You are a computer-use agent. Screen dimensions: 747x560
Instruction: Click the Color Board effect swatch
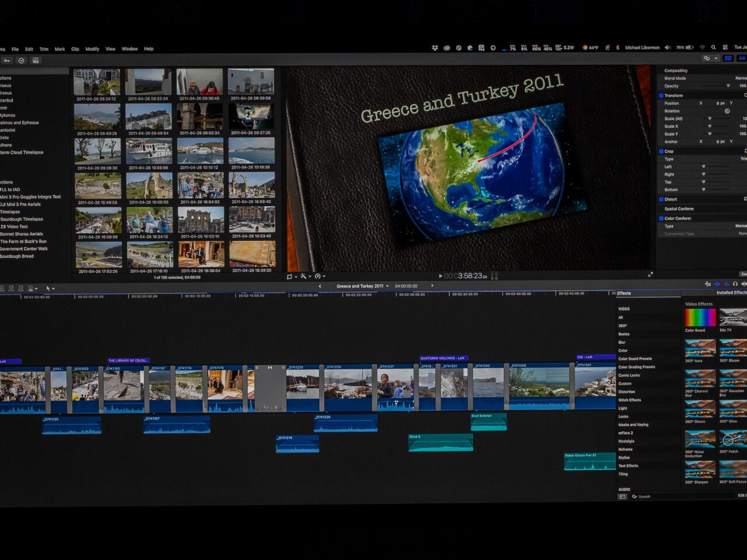click(x=700, y=318)
